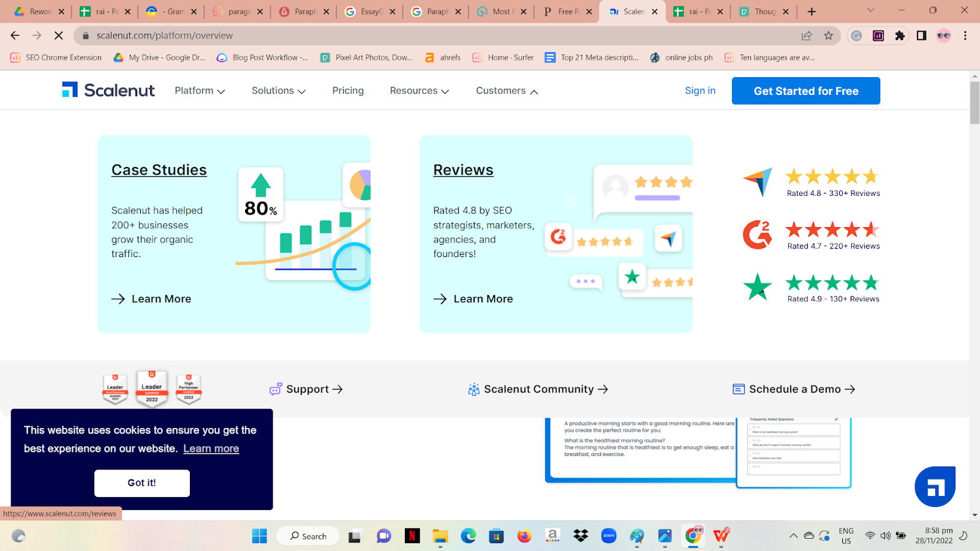Click the Trustpilot green star logo
Image resolution: width=980 pixels, height=551 pixels.
(x=758, y=287)
